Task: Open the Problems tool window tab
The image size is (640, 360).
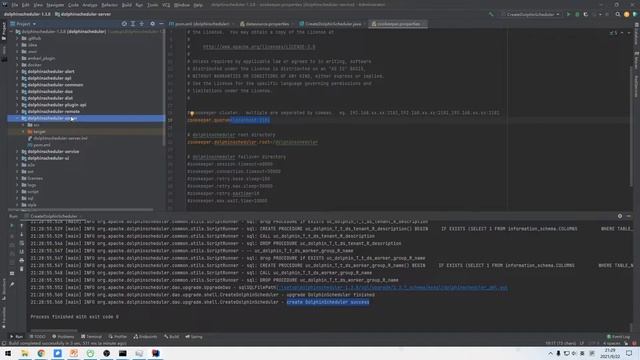Action: pyautogui.click(x=63, y=337)
